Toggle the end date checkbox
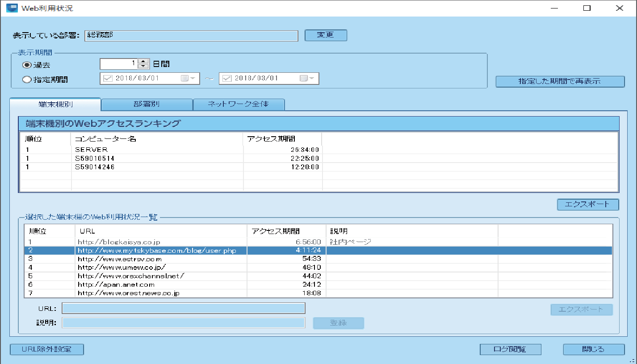637x364 pixels. click(x=227, y=78)
